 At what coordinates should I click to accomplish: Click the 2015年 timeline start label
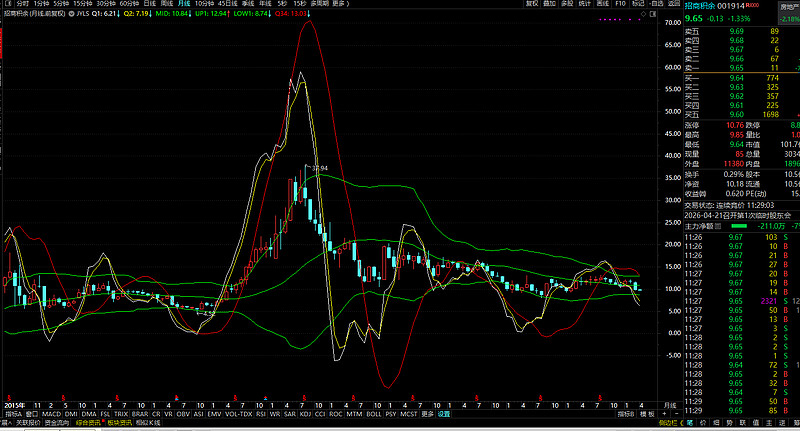[13, 403]
